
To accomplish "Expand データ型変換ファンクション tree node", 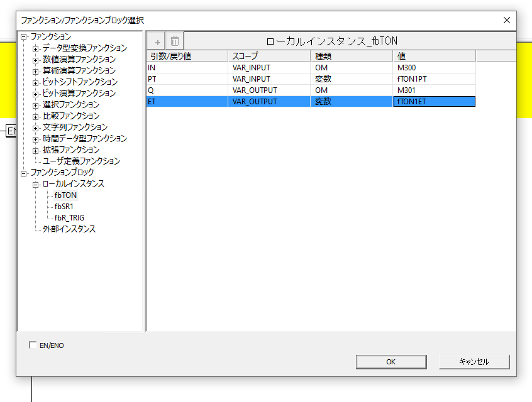I will pyautogui.click(x=36, y=48).
